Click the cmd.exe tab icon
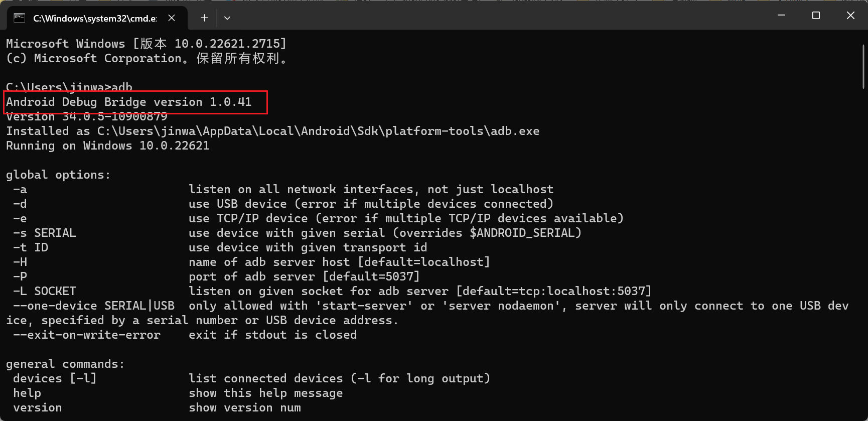Viewport: 868px width, 421px height. click(x=19, y=18)
